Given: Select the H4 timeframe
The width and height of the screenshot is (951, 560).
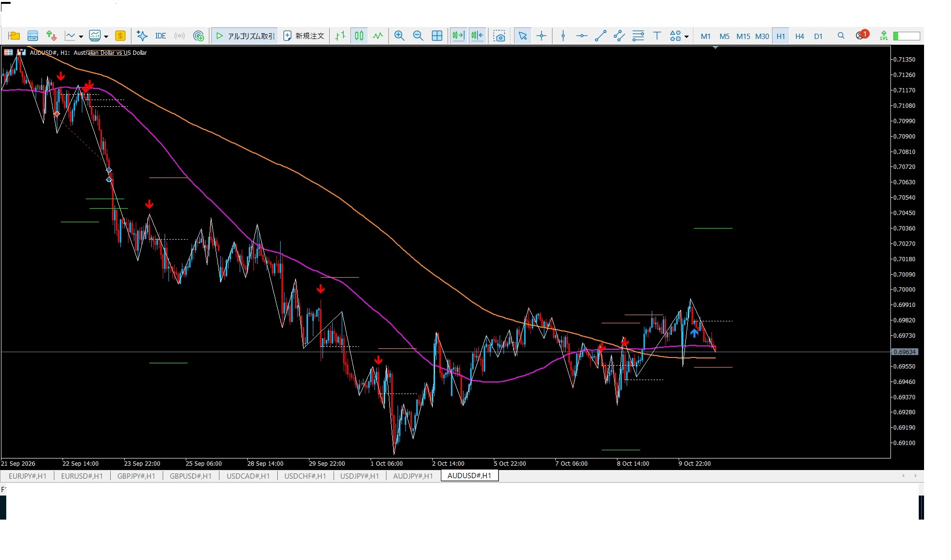Looking at the screenshot, I should click(799, 36).
